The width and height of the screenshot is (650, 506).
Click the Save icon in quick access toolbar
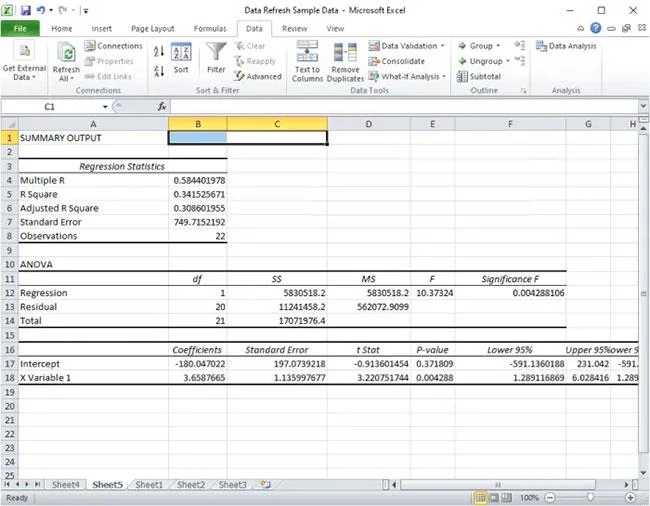pos(25,10)
